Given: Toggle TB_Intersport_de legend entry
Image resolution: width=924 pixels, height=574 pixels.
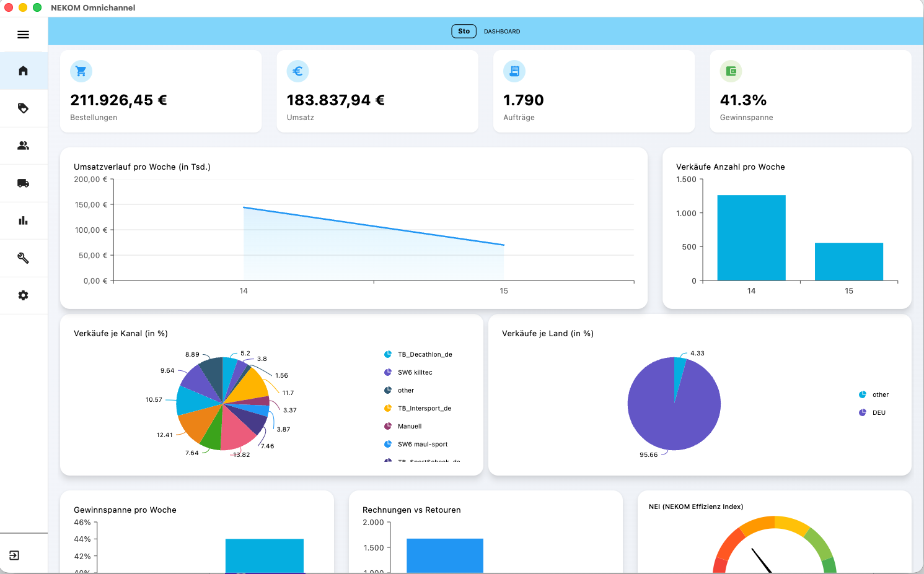Looking at the screenshot, I should 418,408.
